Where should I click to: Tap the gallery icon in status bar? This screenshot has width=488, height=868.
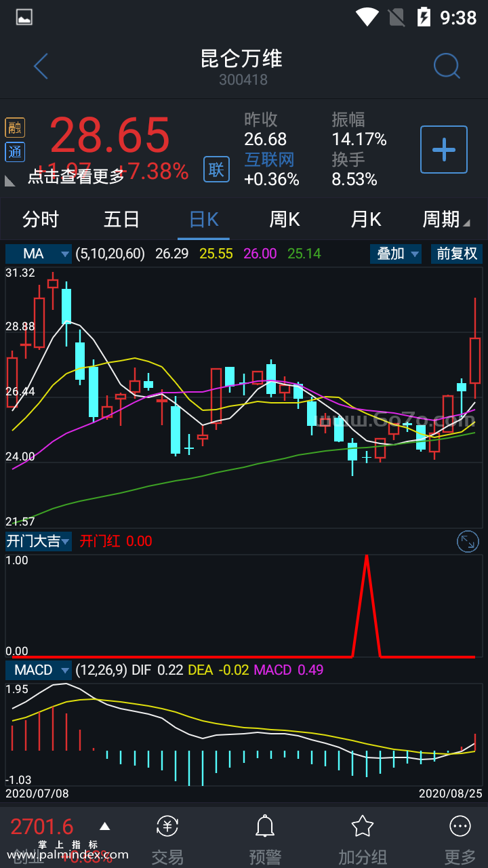click(x=24, y=17)
